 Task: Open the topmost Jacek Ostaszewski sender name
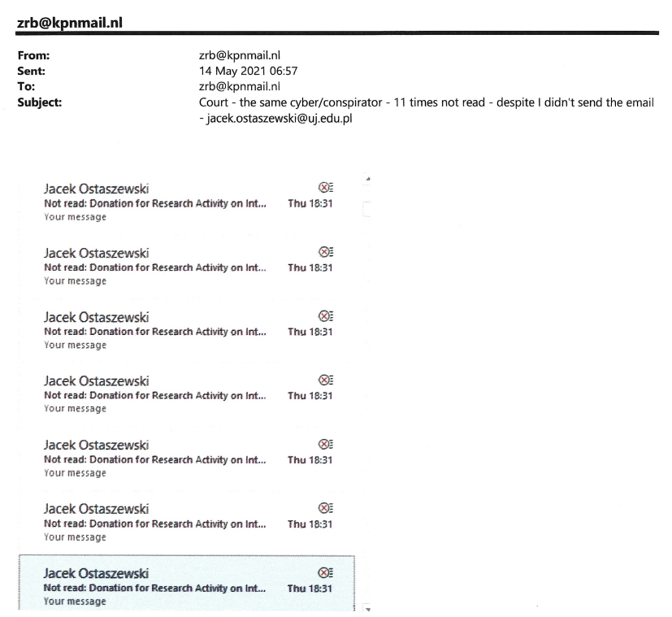[96, 189]
